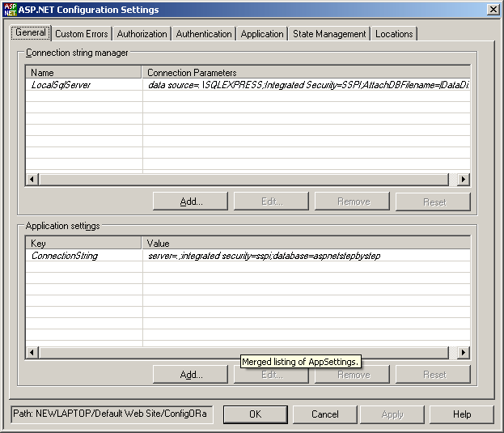Image resolution: width=504 pixels, height=433 pixels.
Task: Click the ASP.NET icon in title bar
Action: [10, 10]
